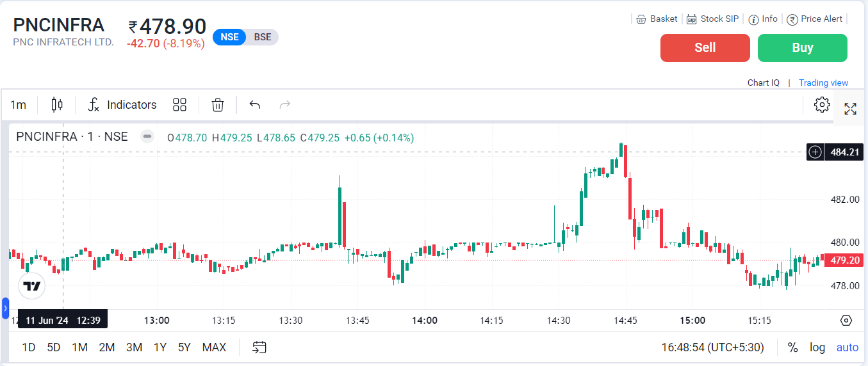Select the 3M time range

(x=134, y=347)
